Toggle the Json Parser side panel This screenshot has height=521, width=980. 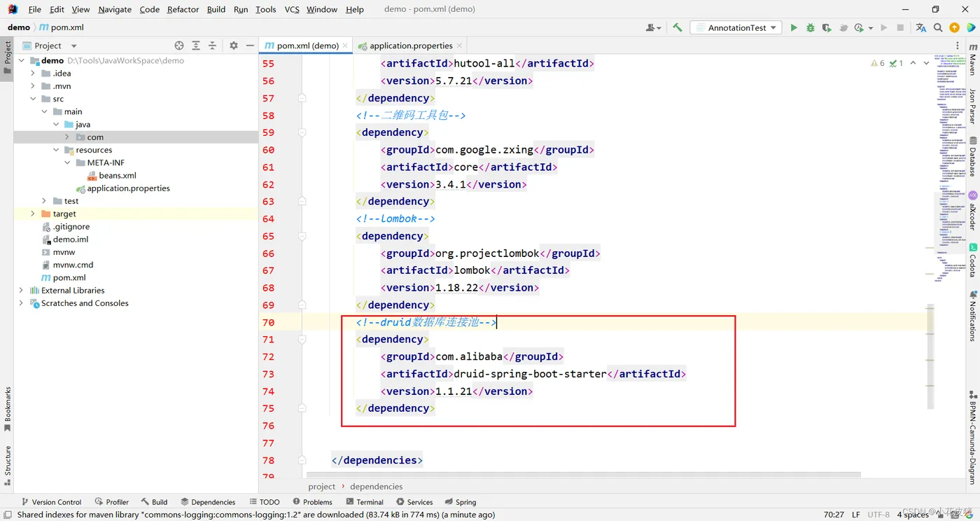[972, 107]
